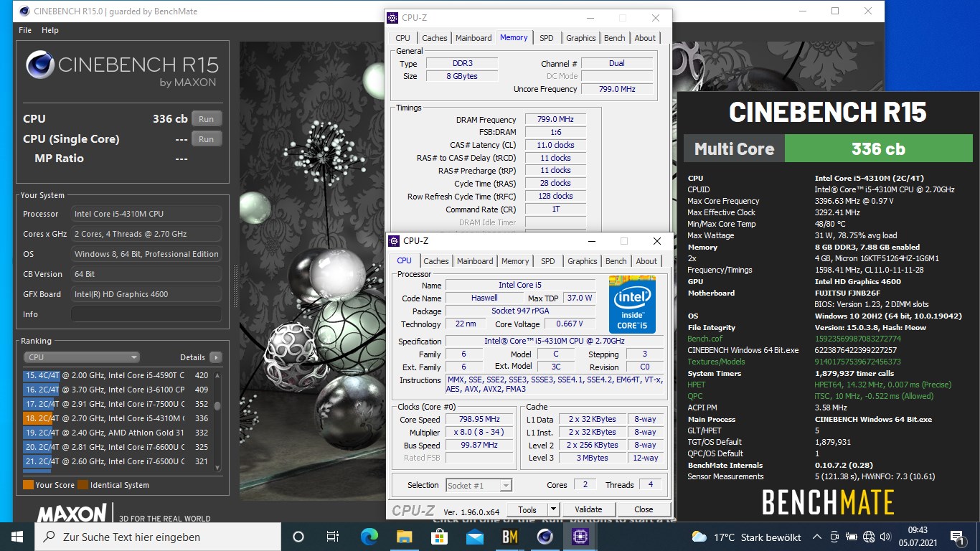
Task: Switch to CPU tab in Memory window
Action: click(x=402, y=38)
